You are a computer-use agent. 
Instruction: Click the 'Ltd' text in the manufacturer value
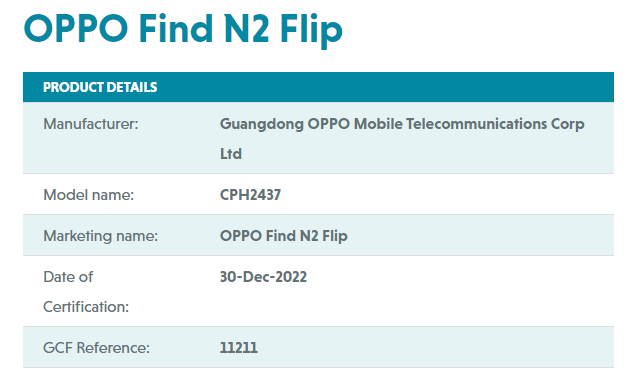pos(231,154)
